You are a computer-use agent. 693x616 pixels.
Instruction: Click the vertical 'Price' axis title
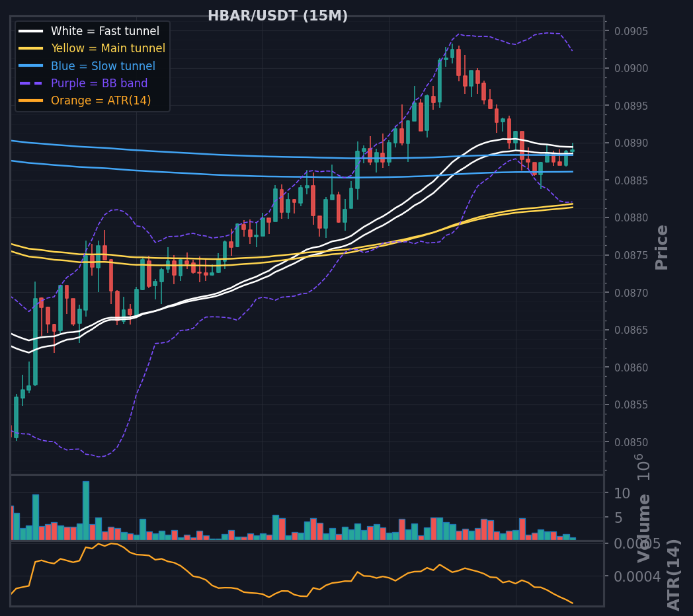point(661,247)
